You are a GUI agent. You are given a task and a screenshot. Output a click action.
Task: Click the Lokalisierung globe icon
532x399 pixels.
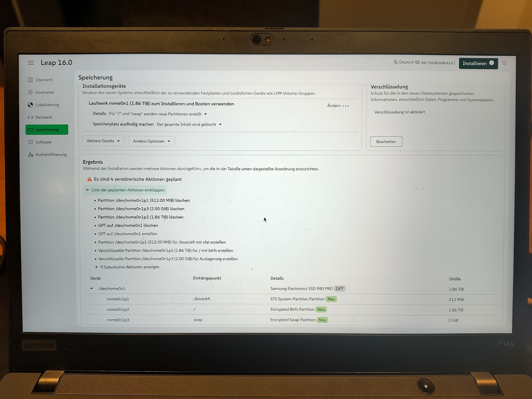(x=30, y=105)
